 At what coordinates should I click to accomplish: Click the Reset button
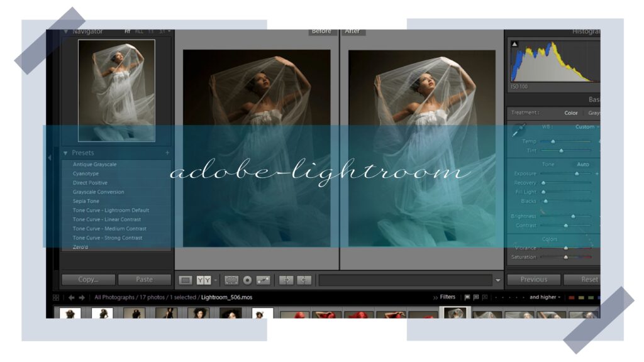coord(582,280)
